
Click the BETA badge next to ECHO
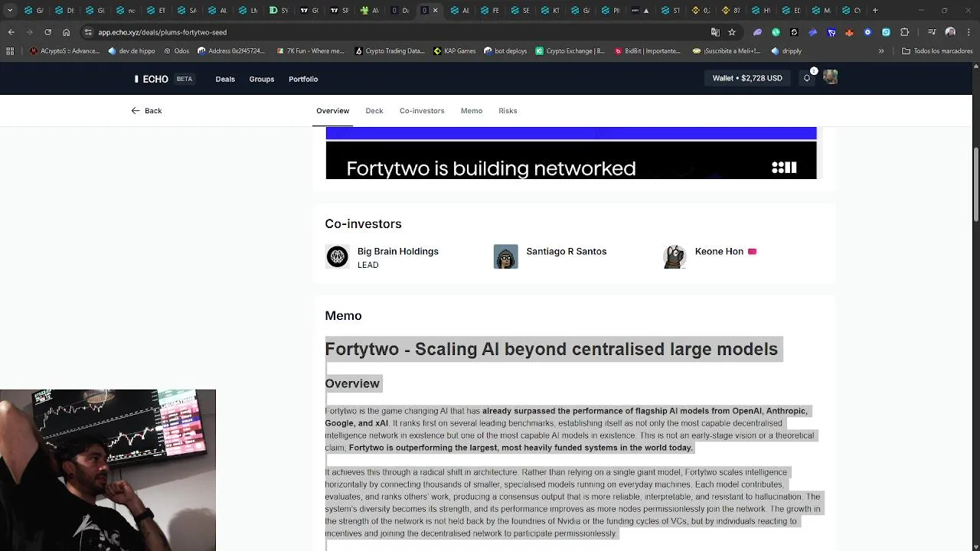(x=185, y=79)
